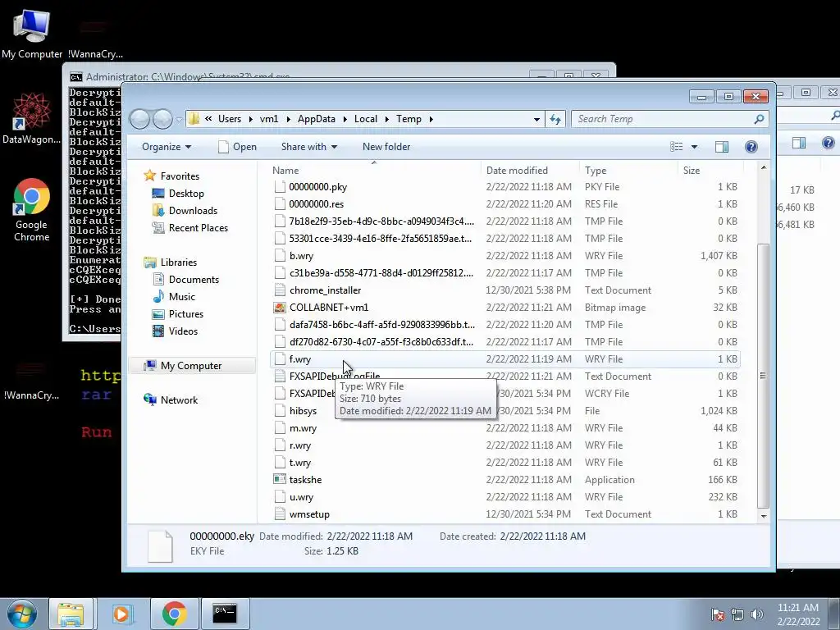This screenshot has width=840, height=630.
Task: Click the file list vertical scrollbar
Action: click(x=764, y=375)
